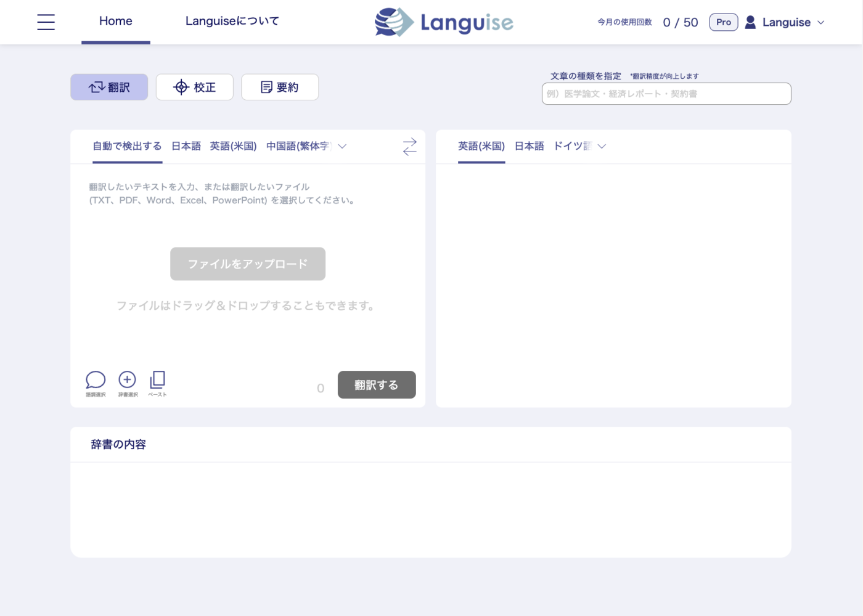Enable the 要約 summary mode
This screenshot has height=616, width=863.
[280, 87]
